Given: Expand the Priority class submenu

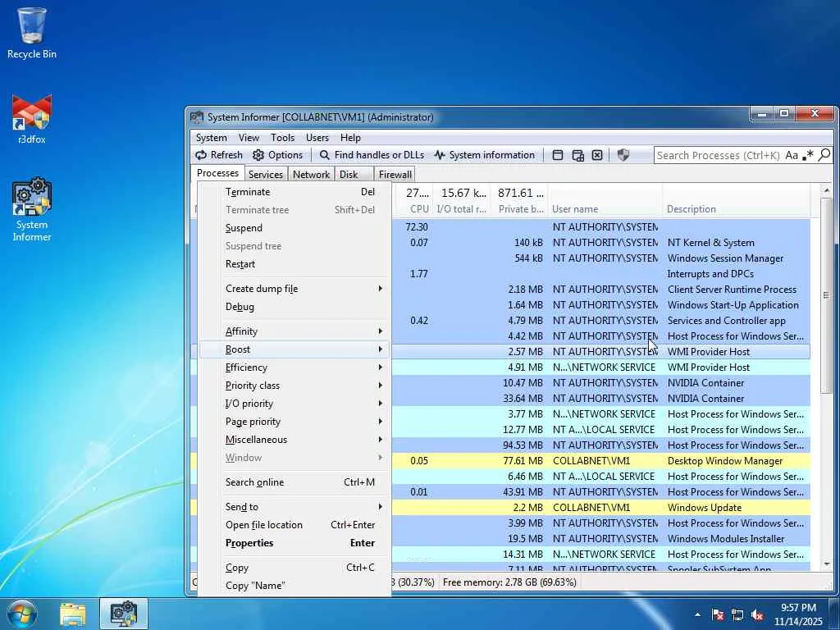Looking at the screenshot, I should [294, 386].
